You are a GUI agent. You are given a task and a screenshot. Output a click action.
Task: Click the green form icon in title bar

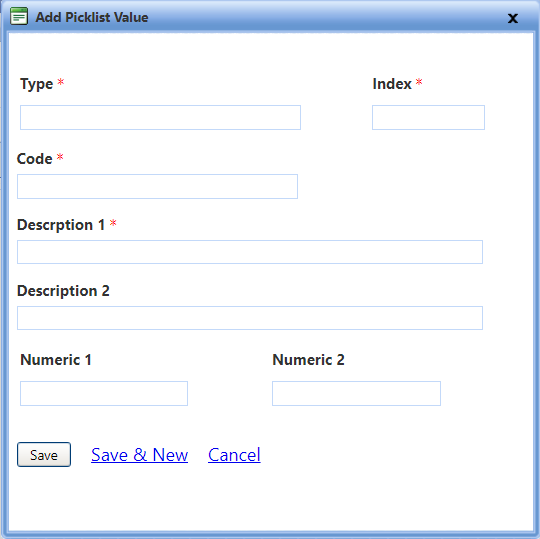(x=19, y=16)
